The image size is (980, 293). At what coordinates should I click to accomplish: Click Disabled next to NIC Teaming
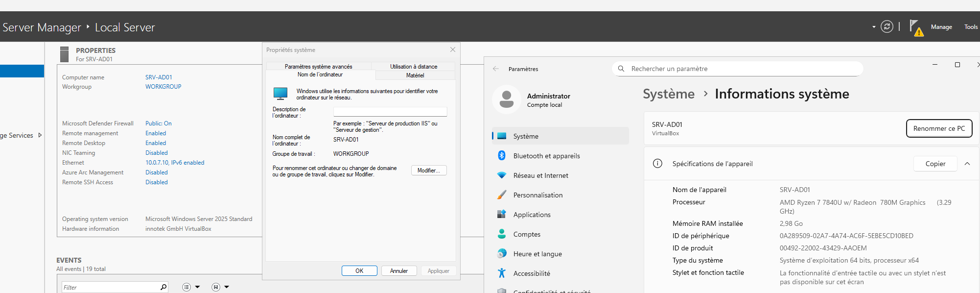156,153
